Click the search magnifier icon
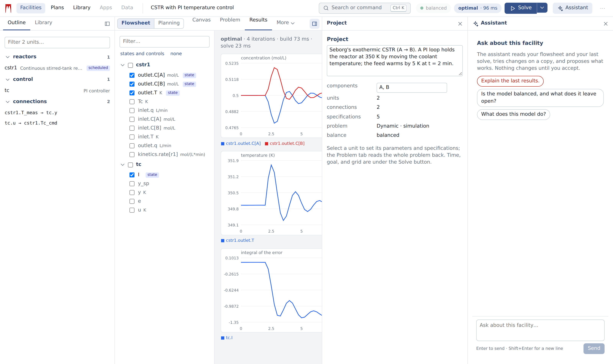613x364 pixels. coord(326,8)
